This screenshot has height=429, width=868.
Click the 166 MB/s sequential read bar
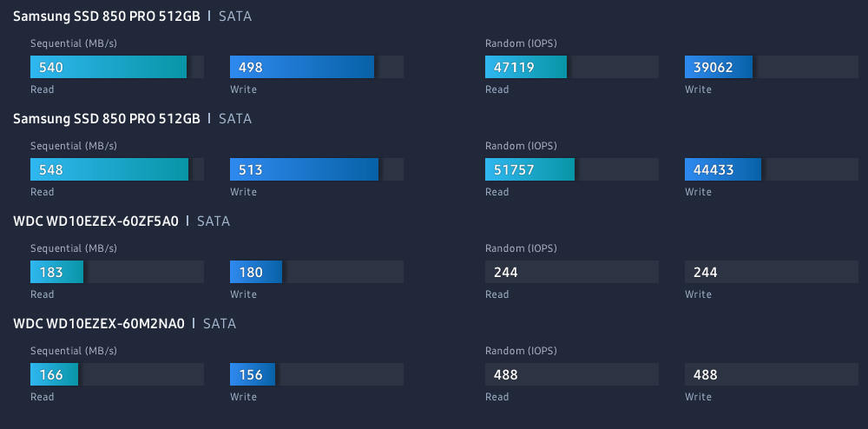[x=54, y=374]
